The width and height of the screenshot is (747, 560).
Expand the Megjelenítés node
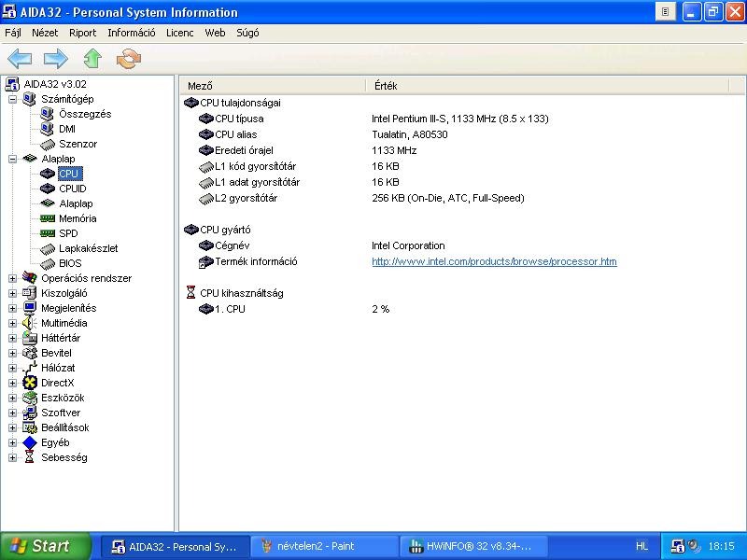coord(12,308)
